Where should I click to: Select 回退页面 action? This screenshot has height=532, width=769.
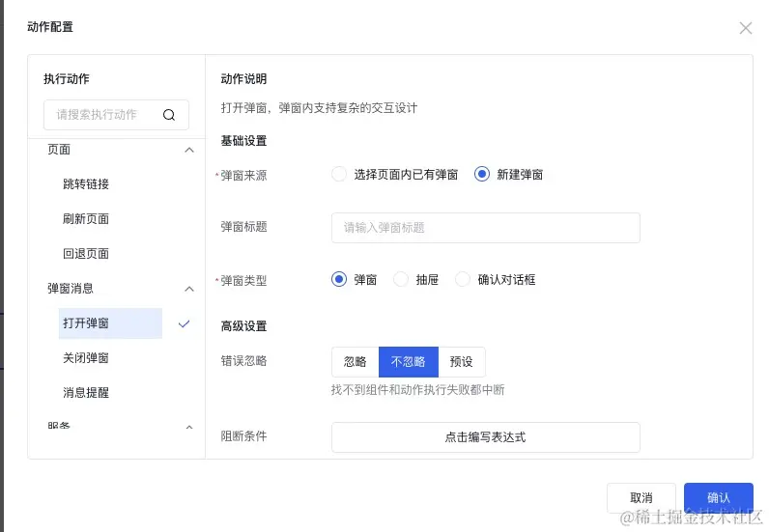pos(86,254)
